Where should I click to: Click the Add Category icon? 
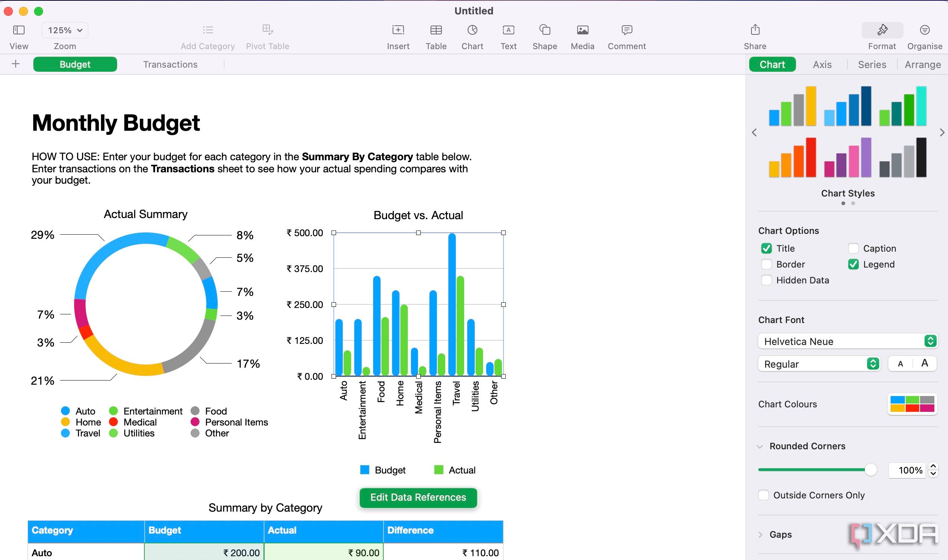click(x=208, y=30)
